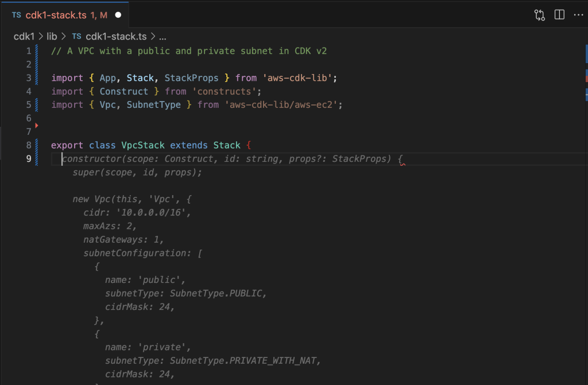Open the cdk1-stack.ts breadcrumb item
The height and width of the screenshot is (385, 588).
coord(116,36)
